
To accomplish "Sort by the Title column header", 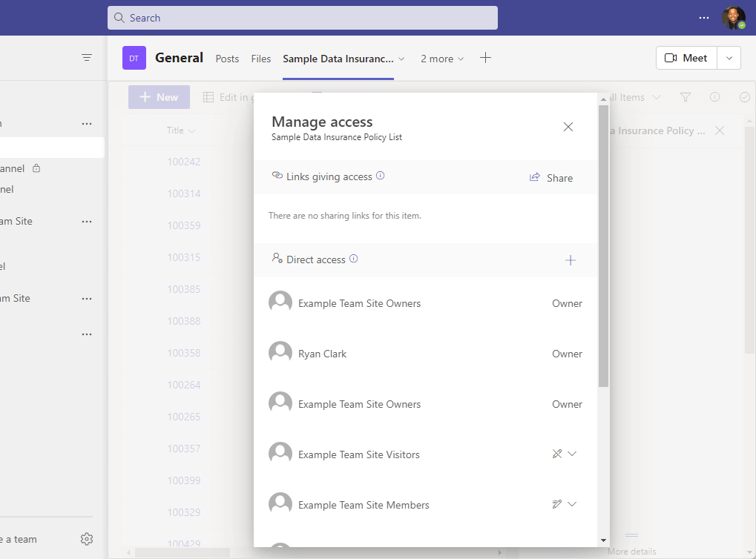I will coord(180,130).
